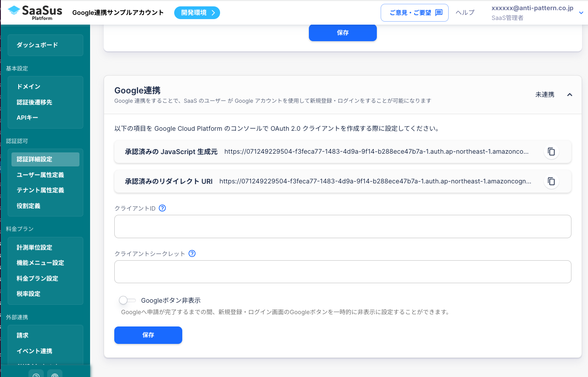Focus the クライアントID input field

tap(343, 226)
